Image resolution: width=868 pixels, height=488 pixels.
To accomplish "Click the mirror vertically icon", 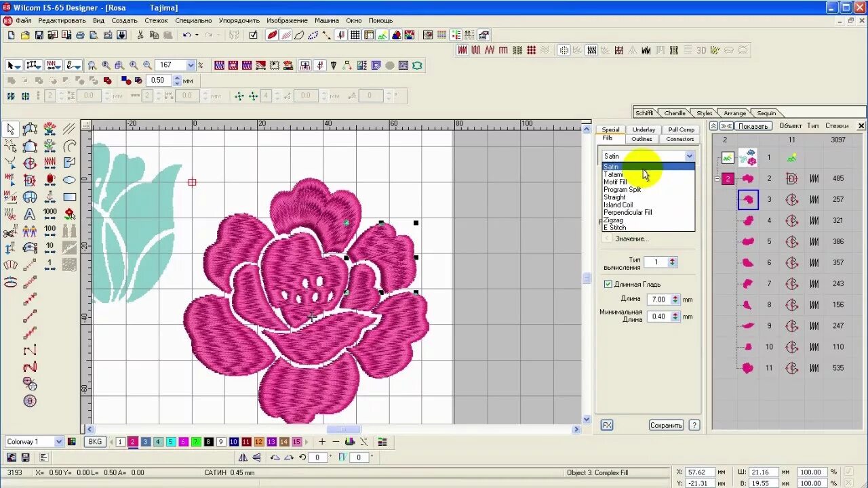I will (x=256, y=457).
